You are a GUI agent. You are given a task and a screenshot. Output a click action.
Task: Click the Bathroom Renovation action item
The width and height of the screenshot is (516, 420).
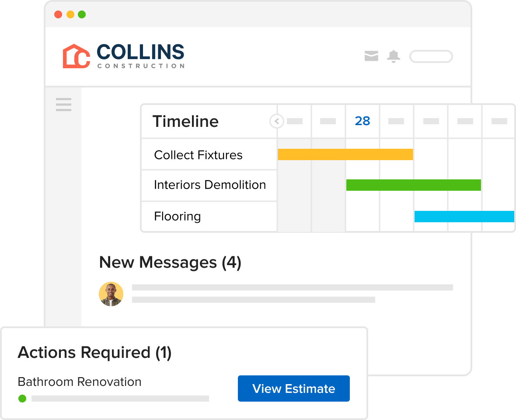tap(79, 382)
